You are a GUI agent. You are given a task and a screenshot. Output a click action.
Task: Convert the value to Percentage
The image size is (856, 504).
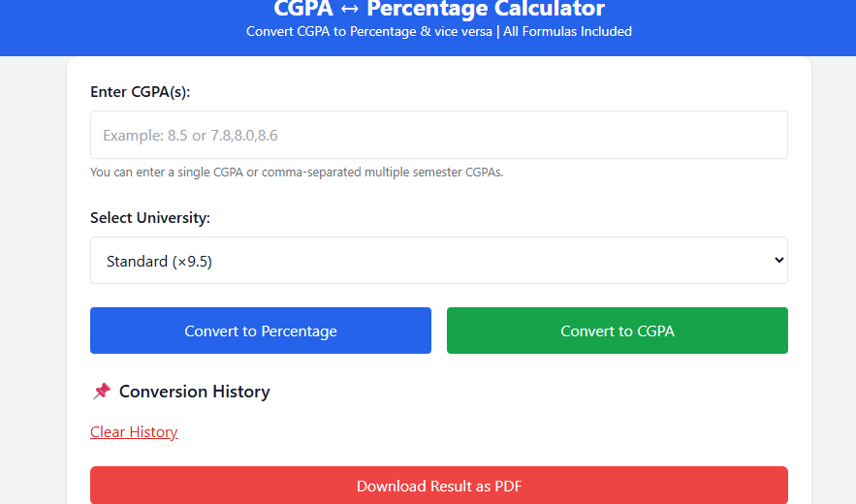261,331
